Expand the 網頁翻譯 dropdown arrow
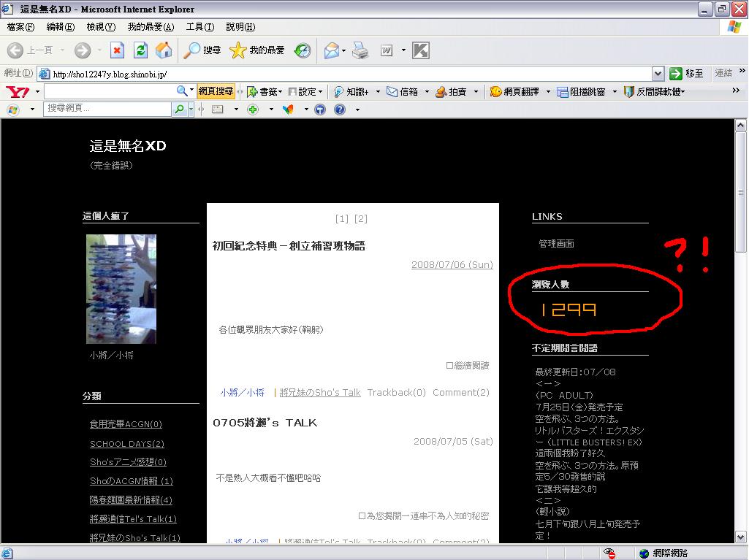The image size is (749, 560). coord(548,92)
